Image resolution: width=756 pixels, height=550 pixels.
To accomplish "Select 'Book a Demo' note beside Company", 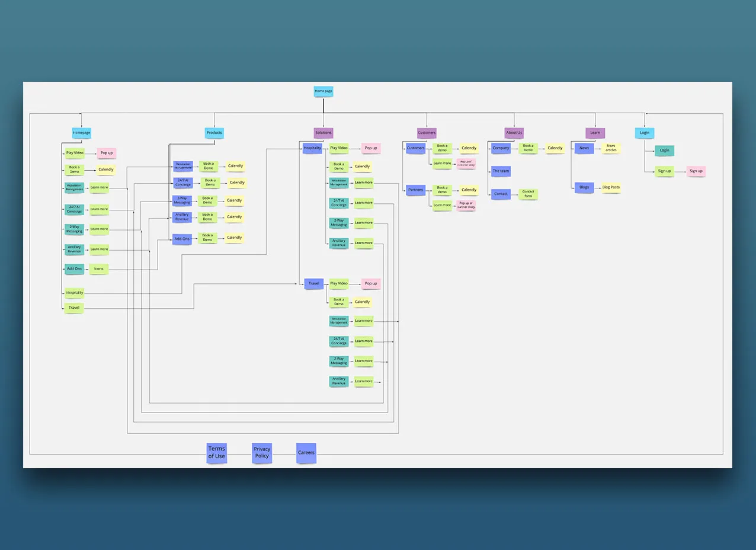I will click(528, 148).
